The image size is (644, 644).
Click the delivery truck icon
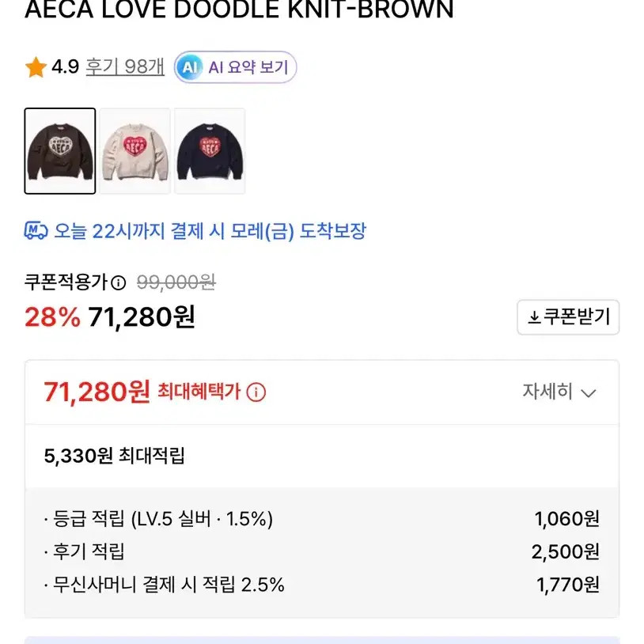point(36,231)
